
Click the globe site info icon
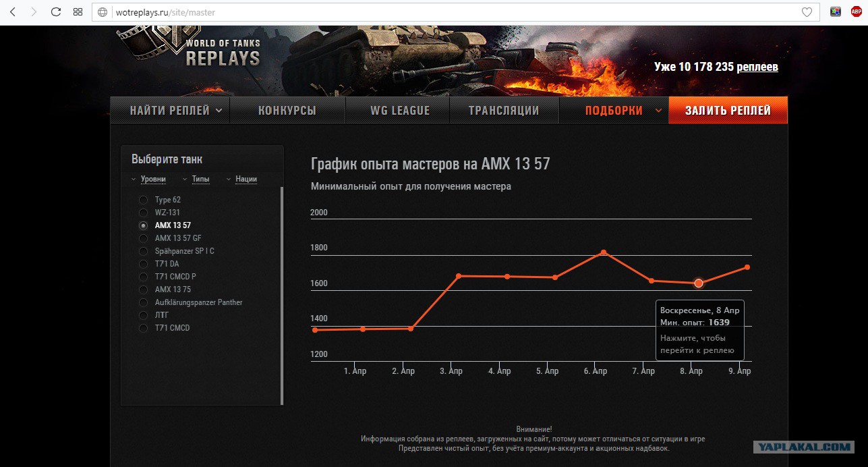(x=103, y=12)
